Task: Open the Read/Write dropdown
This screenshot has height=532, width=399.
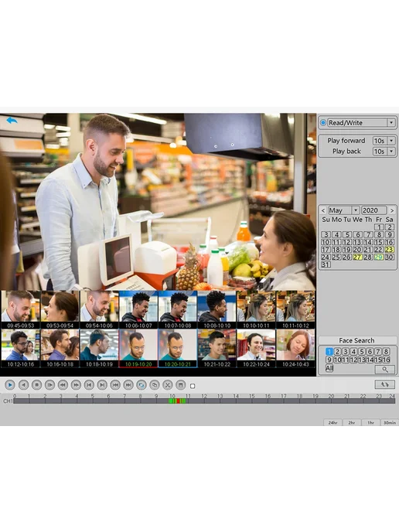Action: [391, 122]
